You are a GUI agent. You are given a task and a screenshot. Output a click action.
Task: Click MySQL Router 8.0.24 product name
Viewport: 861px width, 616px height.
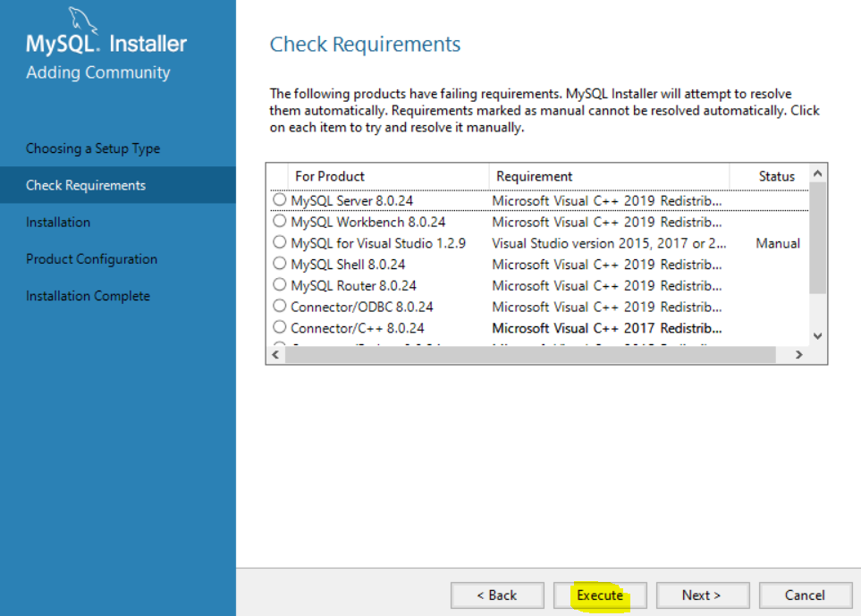354,286
